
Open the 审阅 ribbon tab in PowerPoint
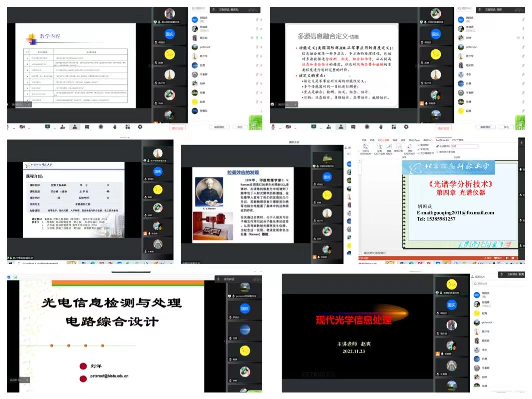tap(395, 140)
